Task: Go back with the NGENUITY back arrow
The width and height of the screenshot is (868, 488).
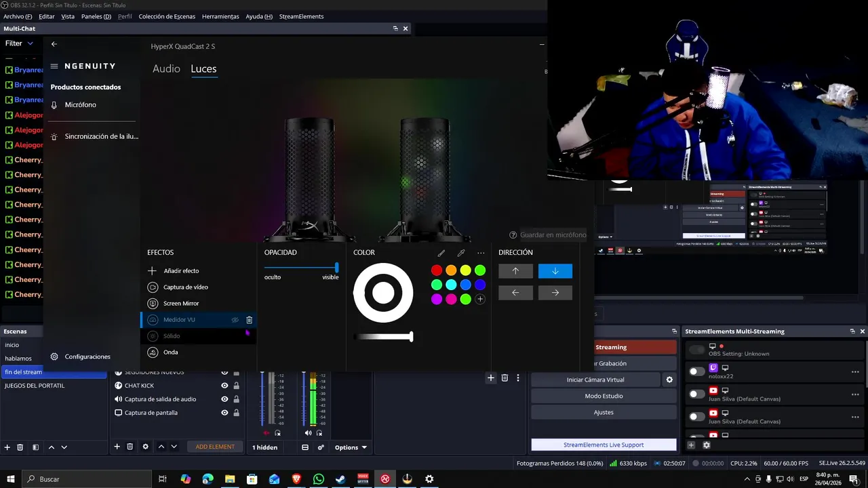Action: [x=54, y=44]
